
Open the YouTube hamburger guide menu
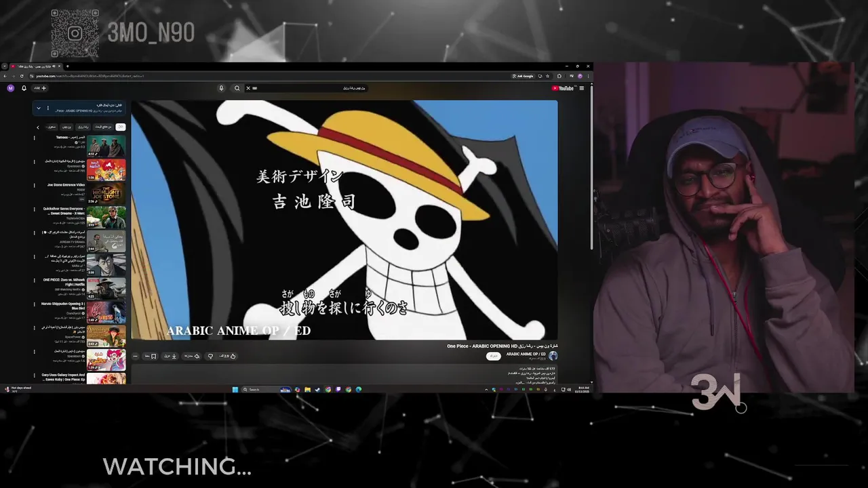click(581, 88)
